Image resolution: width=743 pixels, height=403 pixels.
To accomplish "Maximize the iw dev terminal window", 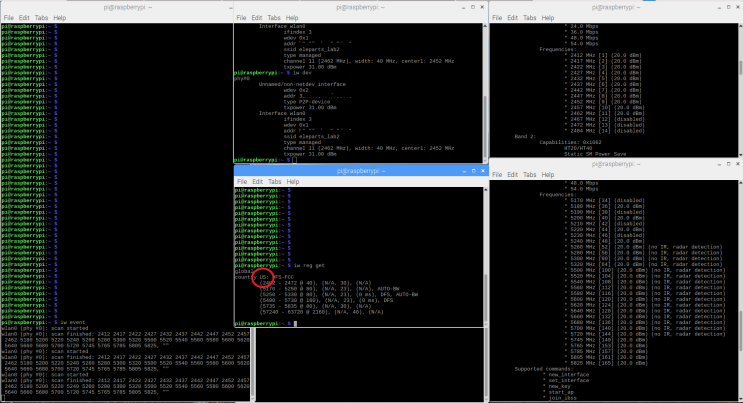I will (473, 7).
